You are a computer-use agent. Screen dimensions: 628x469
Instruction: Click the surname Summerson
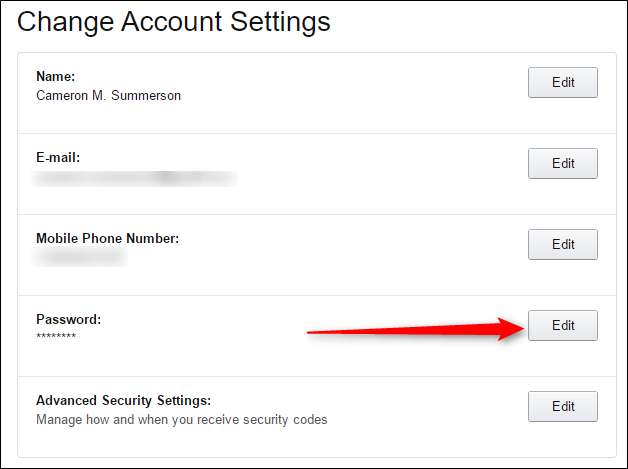[x=146, y=95]
